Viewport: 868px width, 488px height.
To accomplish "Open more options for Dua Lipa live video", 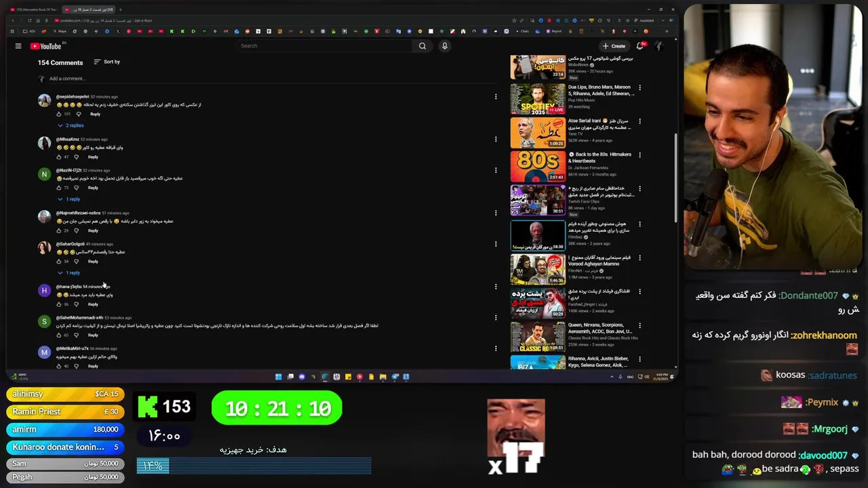I will coord(639,87).
